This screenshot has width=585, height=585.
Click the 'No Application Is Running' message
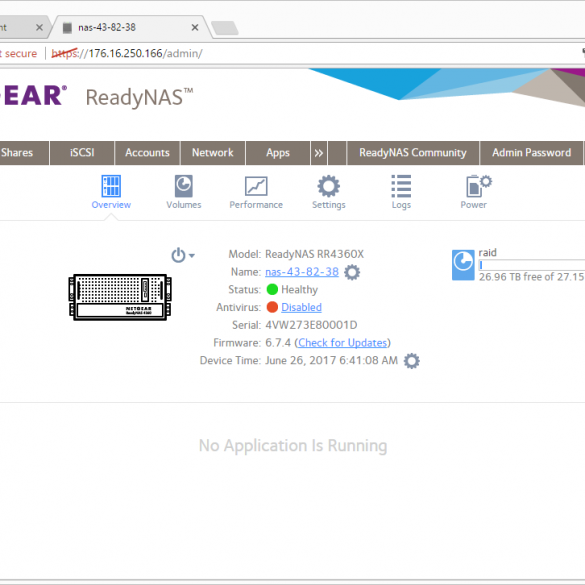click(x=293, y=446)
